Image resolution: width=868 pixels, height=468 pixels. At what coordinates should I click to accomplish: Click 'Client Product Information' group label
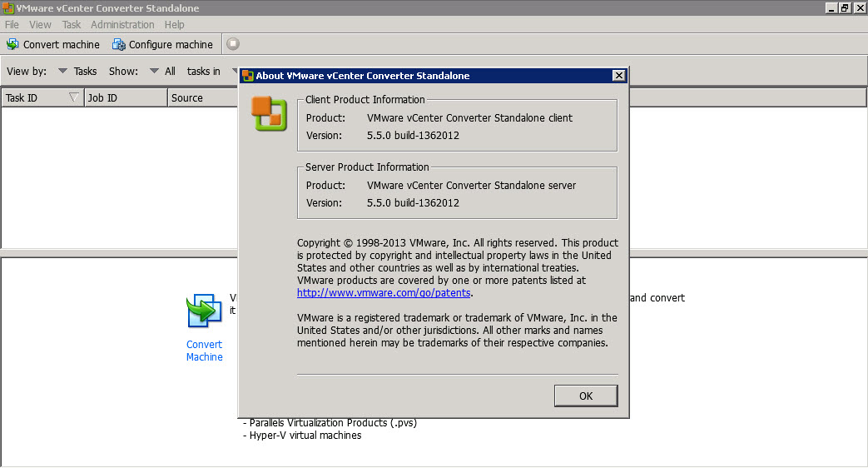click(365, 100)
